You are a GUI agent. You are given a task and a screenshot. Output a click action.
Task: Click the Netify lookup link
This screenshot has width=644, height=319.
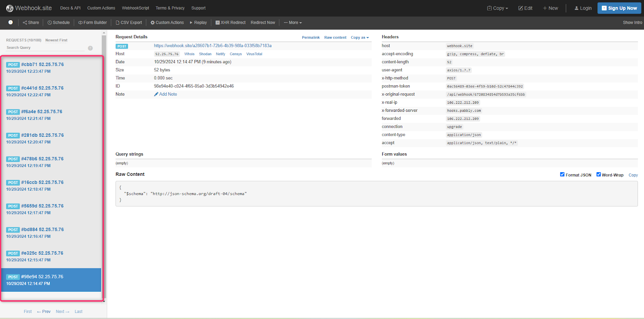point(221,54)
